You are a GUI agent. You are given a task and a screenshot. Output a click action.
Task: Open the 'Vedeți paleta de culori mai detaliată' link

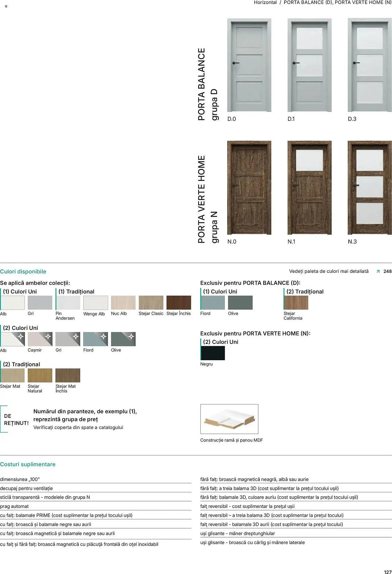[x=329, y=271]
